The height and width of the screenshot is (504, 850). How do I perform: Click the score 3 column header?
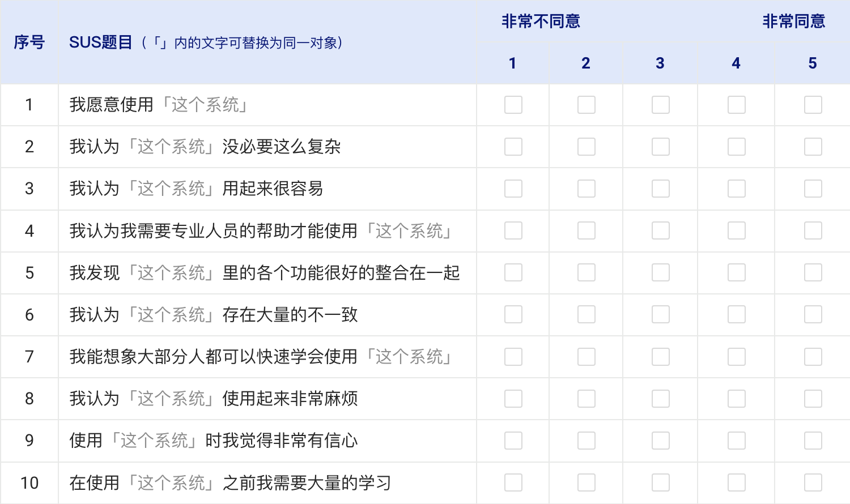point(660,63)
